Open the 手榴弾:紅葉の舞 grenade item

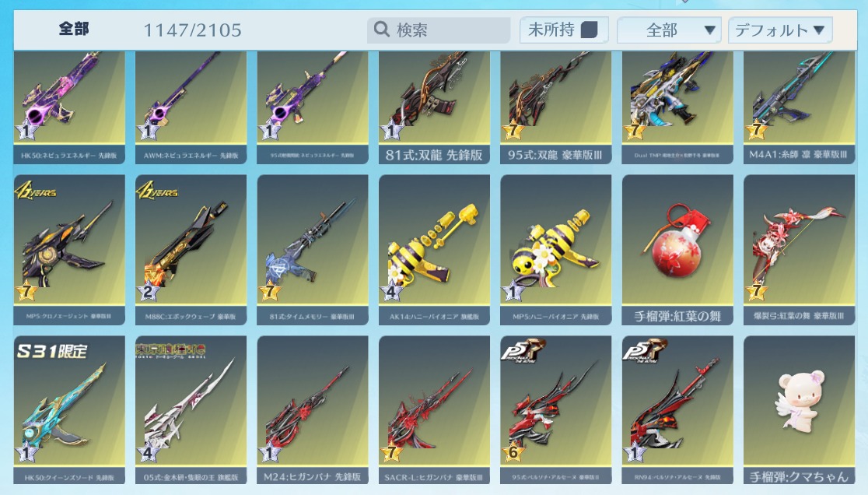click(677, 250)
